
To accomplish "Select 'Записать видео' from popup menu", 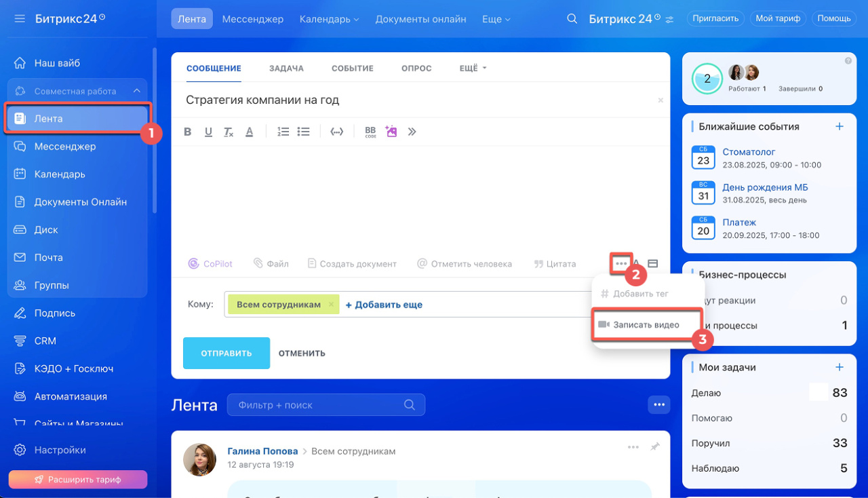I will pos(646,325).
